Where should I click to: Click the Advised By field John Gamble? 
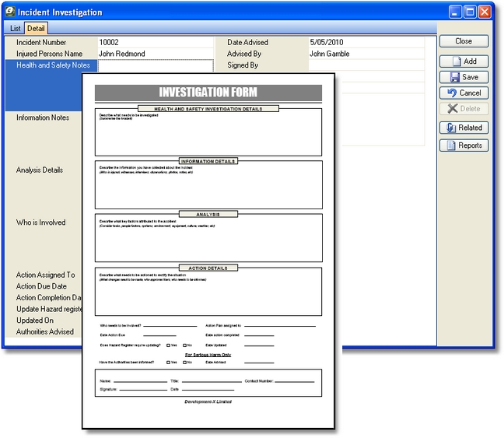366,54
